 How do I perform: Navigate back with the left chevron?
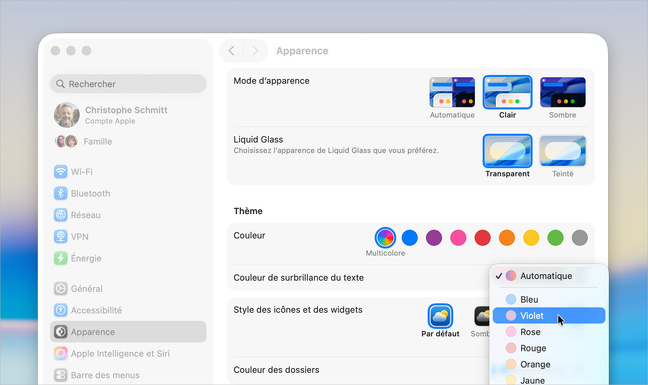pos(231,51)
